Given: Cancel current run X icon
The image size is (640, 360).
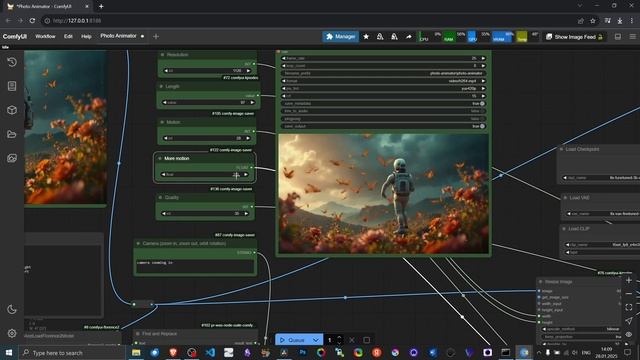Looking at the screenshot, I should click(351, 340).
